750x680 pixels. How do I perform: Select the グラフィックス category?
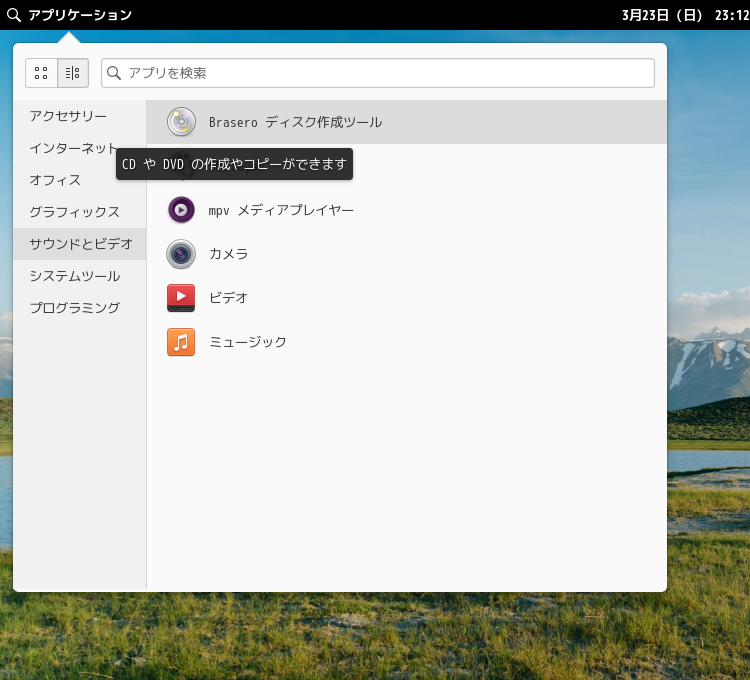[79, 212]
